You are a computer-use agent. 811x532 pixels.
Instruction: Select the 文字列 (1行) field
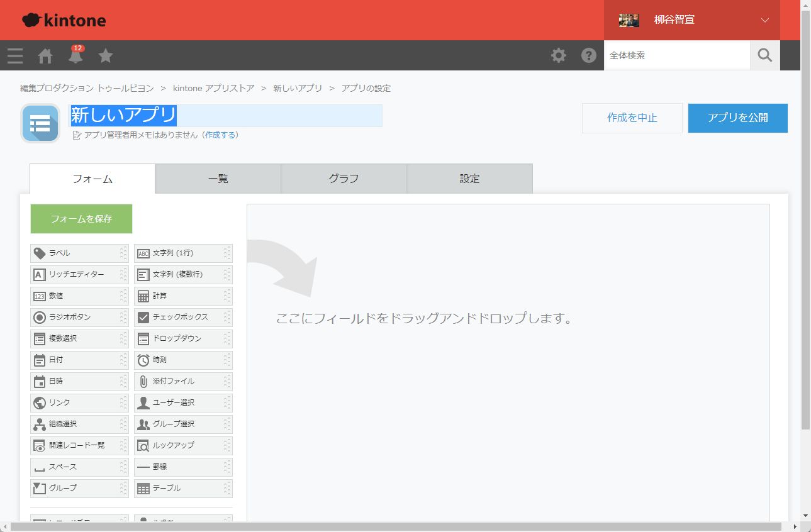pos(183,253)
